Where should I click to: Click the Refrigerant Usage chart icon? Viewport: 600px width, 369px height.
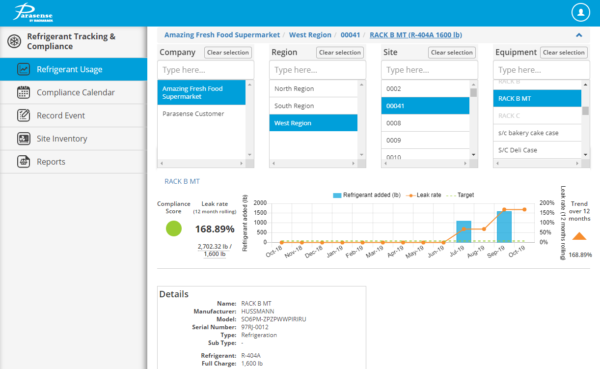tap(23, 69)
